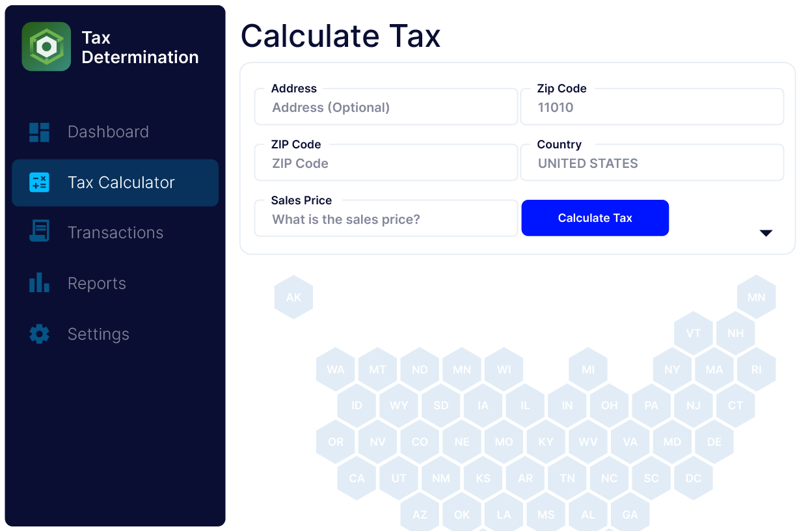This screenshot has width=812, height=531.
Task: Select the AK hexagon tile
Action: coord(293,297)
